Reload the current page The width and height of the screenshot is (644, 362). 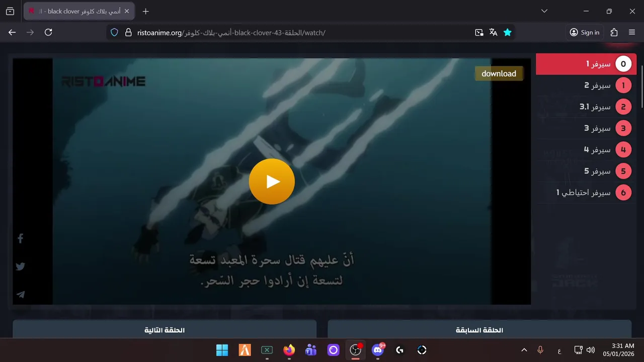coord(48,32)
